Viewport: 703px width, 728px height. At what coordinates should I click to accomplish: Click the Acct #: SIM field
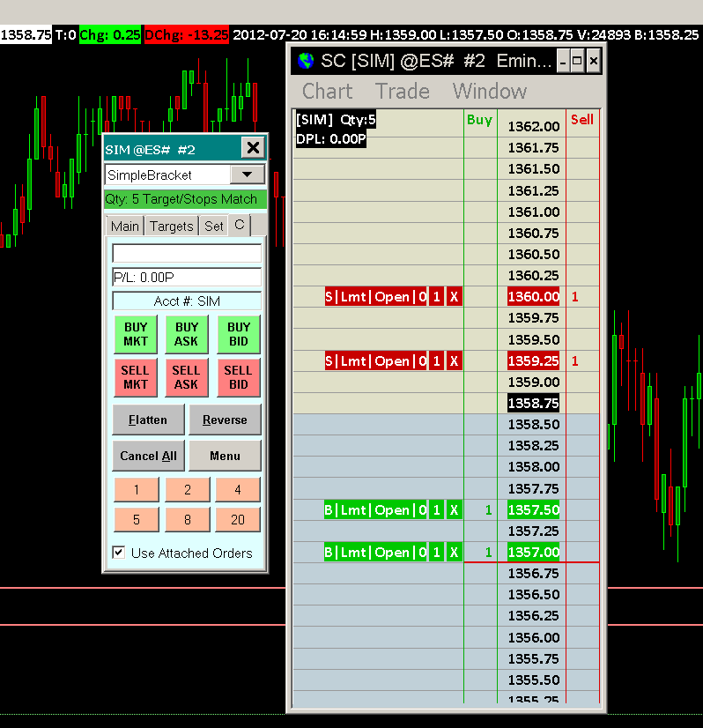coord(187,301)
